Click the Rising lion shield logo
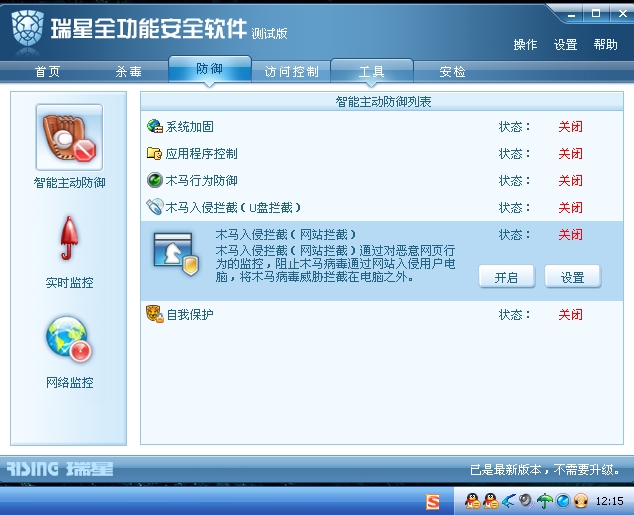The image size is (634, 515). [x=27, y=28]
